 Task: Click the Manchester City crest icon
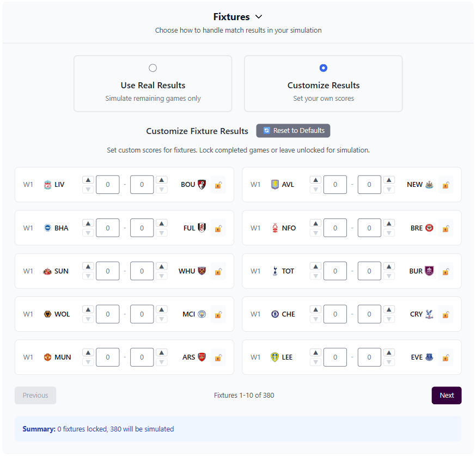pyautogui.click(x=202, y=314)
